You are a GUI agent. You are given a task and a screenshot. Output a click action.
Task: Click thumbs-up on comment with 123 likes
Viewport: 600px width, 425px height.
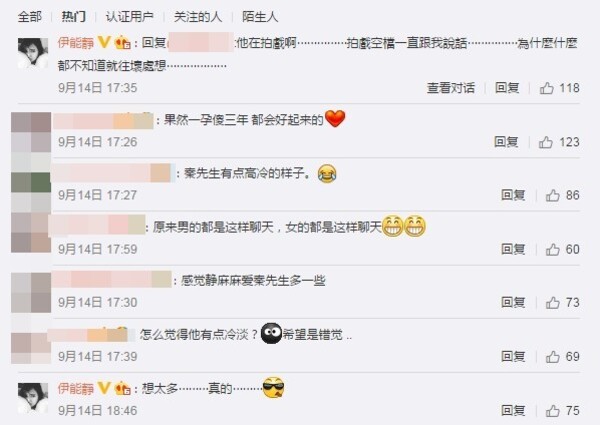click(546, 142)
